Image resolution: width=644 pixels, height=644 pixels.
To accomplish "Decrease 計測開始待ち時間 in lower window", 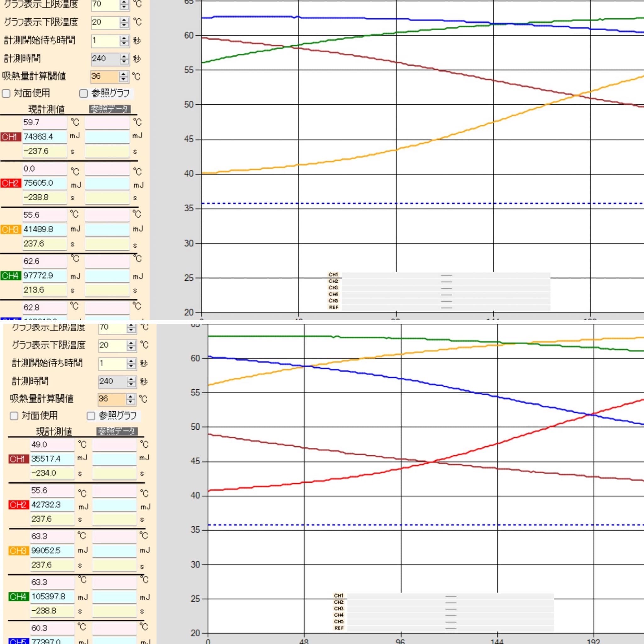I will [131, 367].
